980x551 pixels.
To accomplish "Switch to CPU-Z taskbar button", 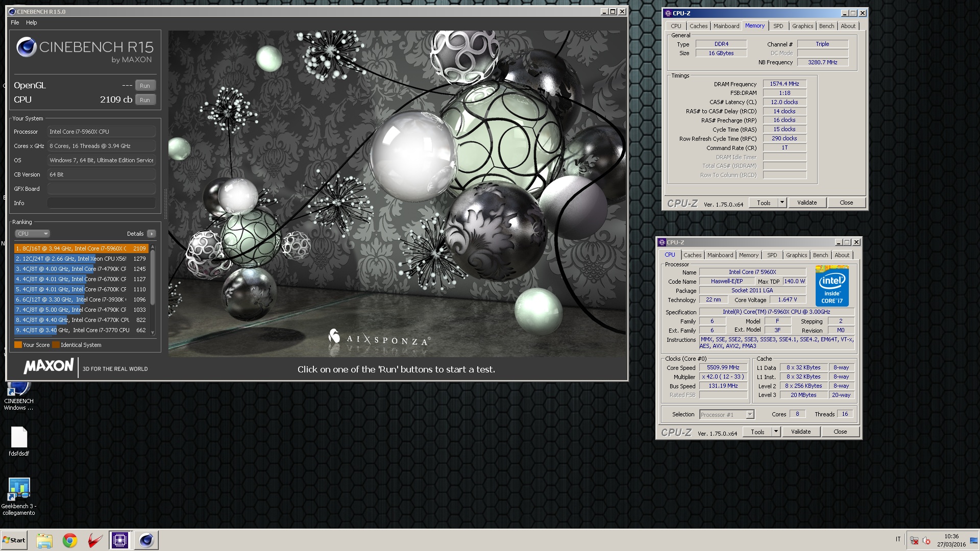I will click(x=120, y=540).
